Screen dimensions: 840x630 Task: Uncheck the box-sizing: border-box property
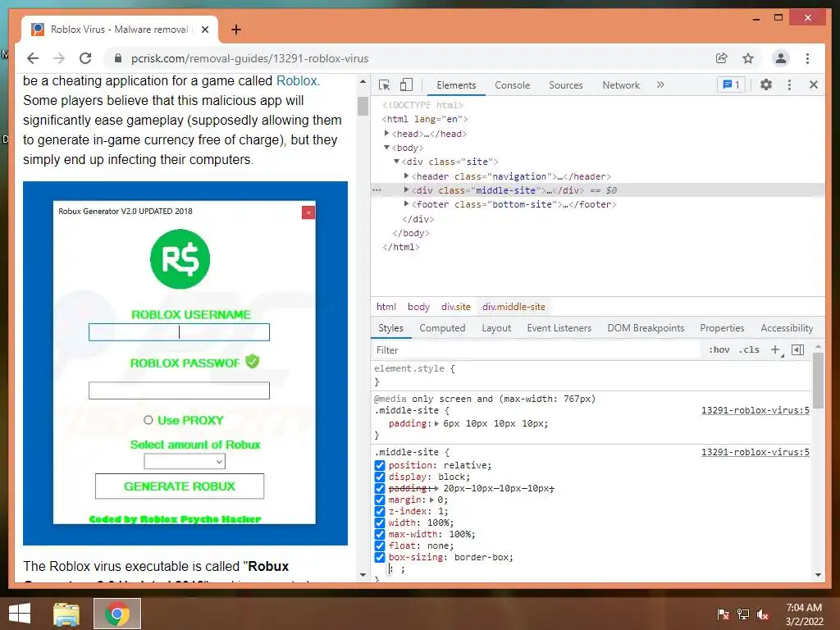pyautogui.click(x=380, y=557)
